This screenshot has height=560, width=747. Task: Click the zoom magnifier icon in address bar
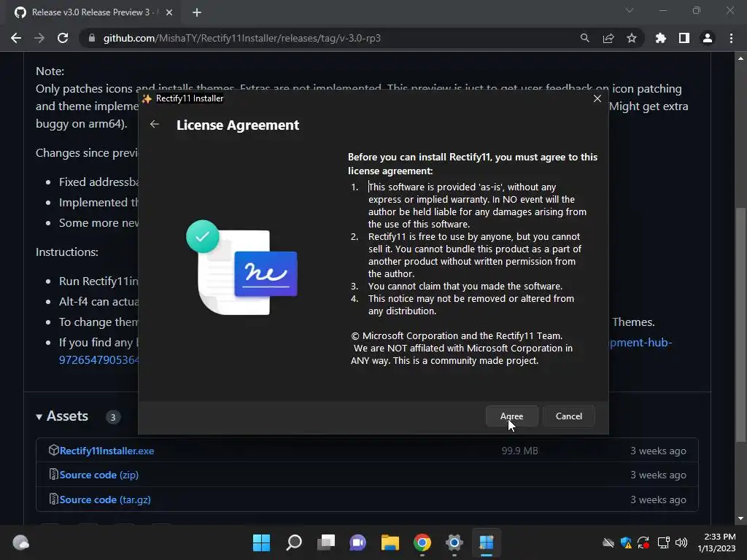[x=584, y=38]
